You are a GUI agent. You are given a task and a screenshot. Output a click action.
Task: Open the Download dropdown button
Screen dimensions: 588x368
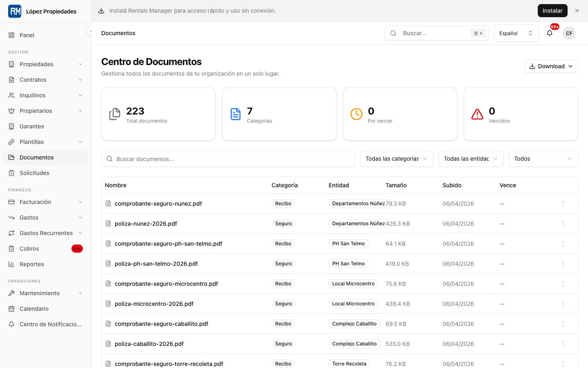click(551, 66)
